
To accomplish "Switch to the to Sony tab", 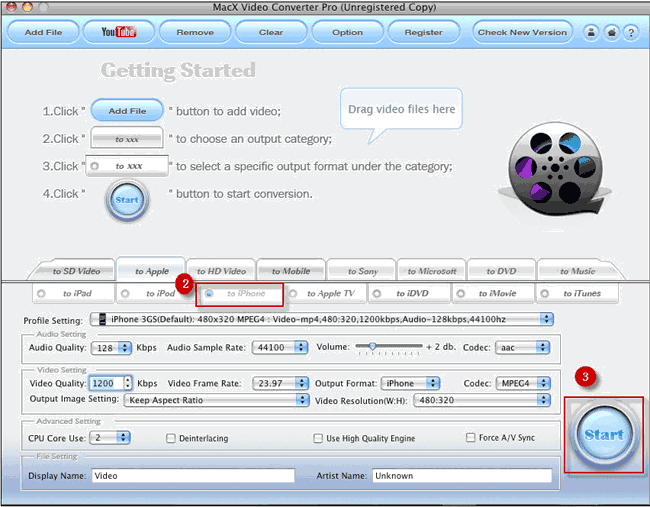I will pyautogui.click(x=363, y=271).
